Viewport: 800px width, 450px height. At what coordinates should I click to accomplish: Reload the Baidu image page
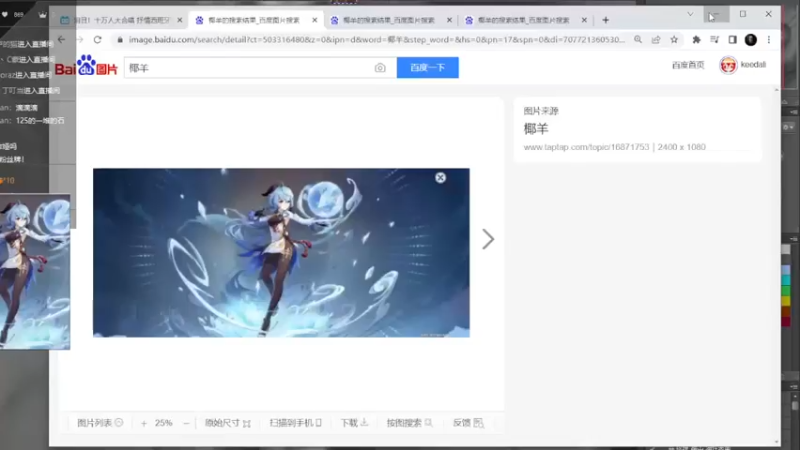pos(97,40)
